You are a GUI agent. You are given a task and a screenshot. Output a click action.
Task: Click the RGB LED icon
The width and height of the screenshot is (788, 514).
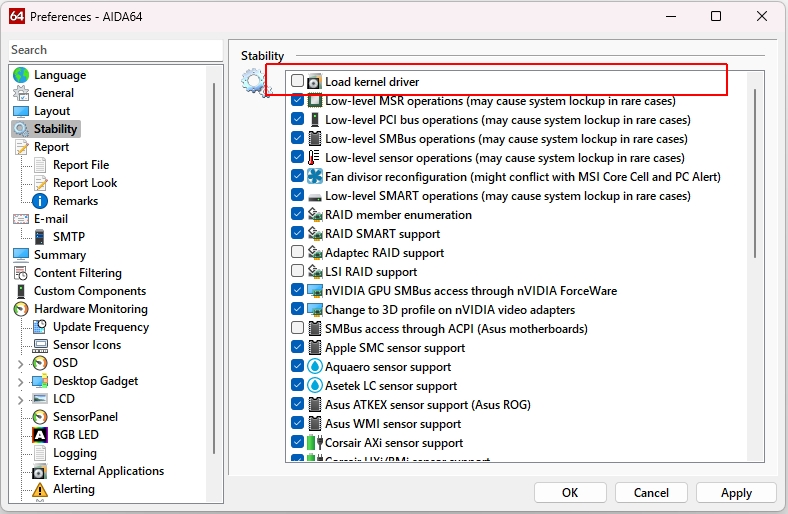[40, 435]
